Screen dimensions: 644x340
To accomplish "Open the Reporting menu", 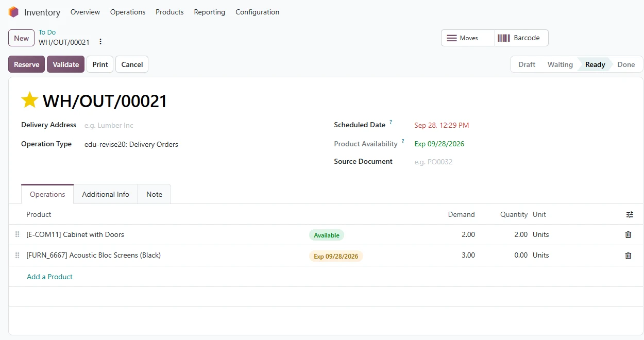I will [209, 12].
